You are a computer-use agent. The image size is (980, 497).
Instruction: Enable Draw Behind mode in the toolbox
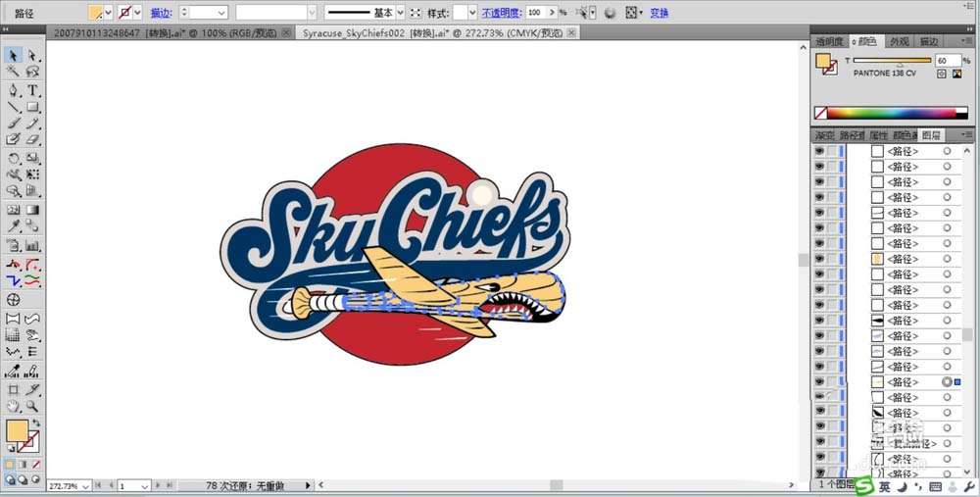[23, 479]
